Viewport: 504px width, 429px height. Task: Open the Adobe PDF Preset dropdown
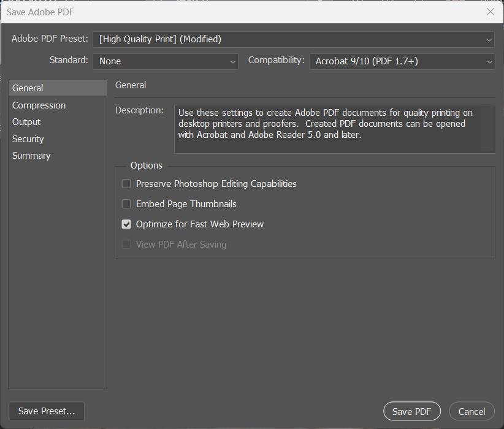[294, 39]
